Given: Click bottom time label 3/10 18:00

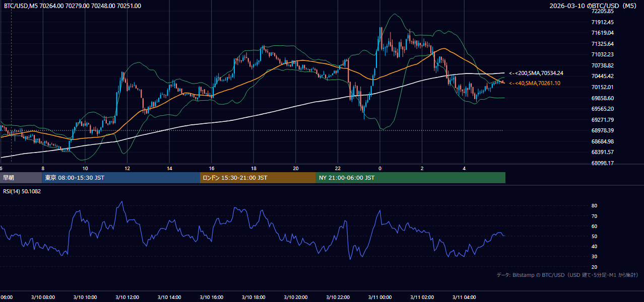Looking at the screenshot, I should 253,297.
